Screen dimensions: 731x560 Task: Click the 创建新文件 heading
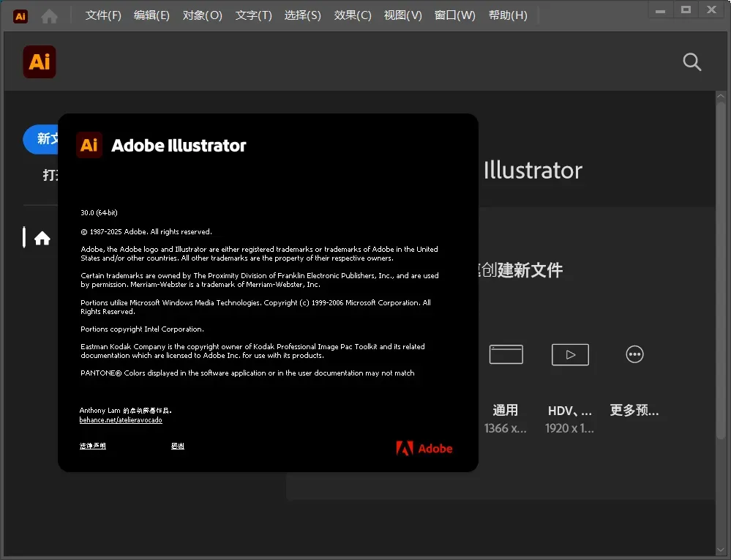tap(521, 270)
